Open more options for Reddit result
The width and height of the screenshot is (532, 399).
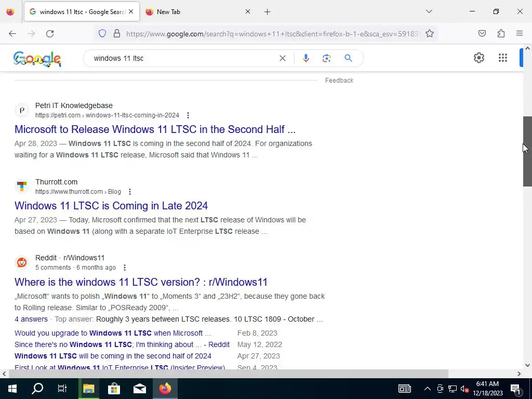(125, 268)
